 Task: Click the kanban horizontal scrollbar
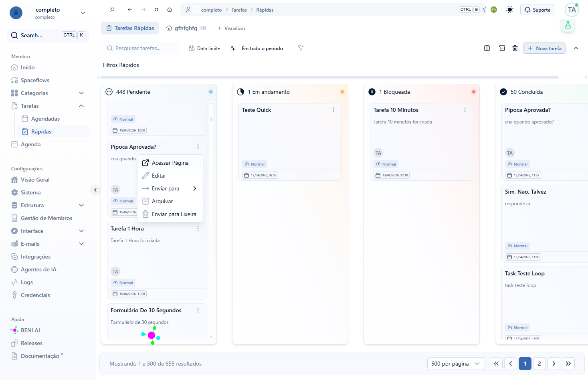[x=330, y=77]
